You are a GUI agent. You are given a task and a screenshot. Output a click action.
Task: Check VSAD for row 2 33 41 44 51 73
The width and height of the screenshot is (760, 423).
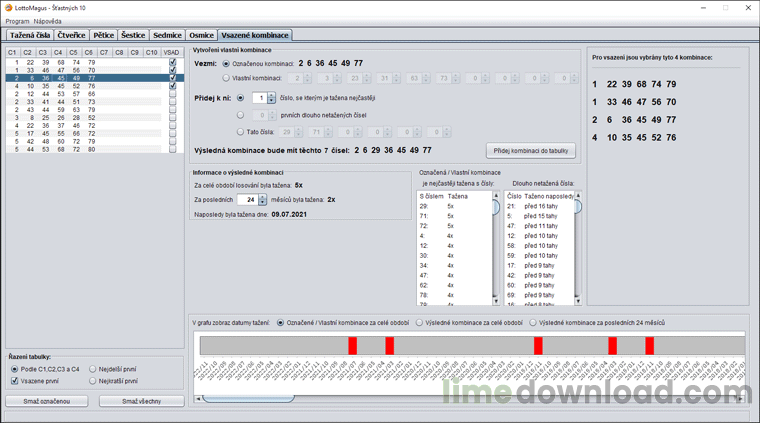[172, 102]
